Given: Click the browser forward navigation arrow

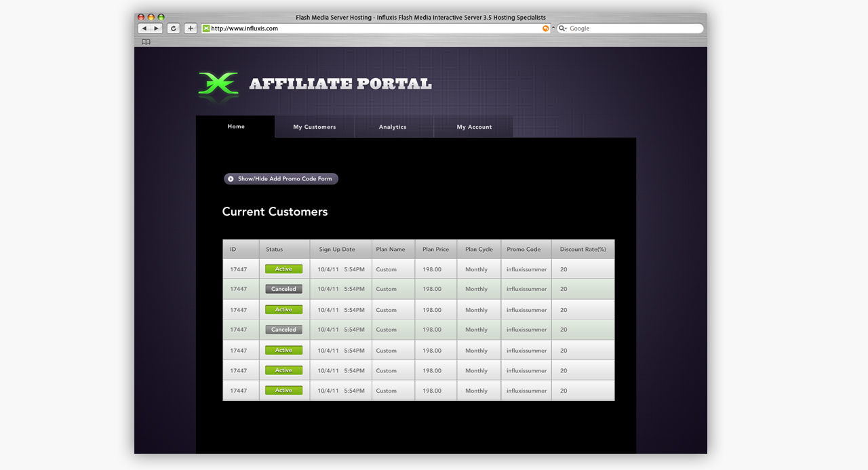Looking at the screenshot, I should [155, 28].
